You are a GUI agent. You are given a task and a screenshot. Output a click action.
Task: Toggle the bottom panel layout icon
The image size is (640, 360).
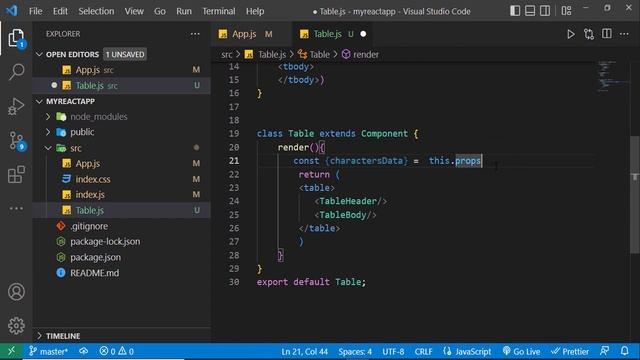pos(530,11)
